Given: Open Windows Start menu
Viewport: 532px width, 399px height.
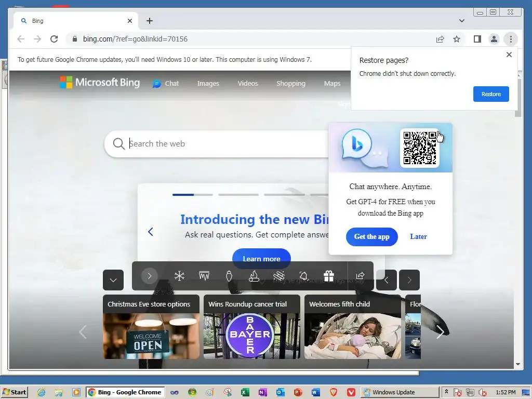Looking at the screenshot, I should [14, 392].
